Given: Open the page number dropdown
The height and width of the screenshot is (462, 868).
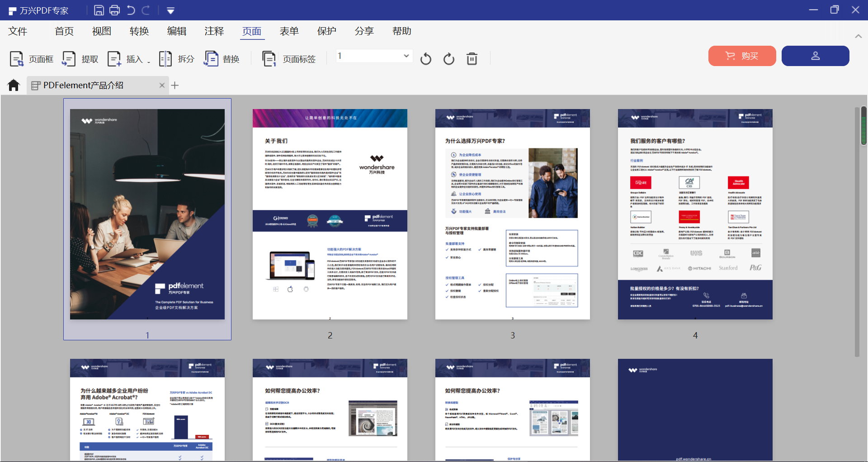Looking at the screenshot, I should [406, 56].
